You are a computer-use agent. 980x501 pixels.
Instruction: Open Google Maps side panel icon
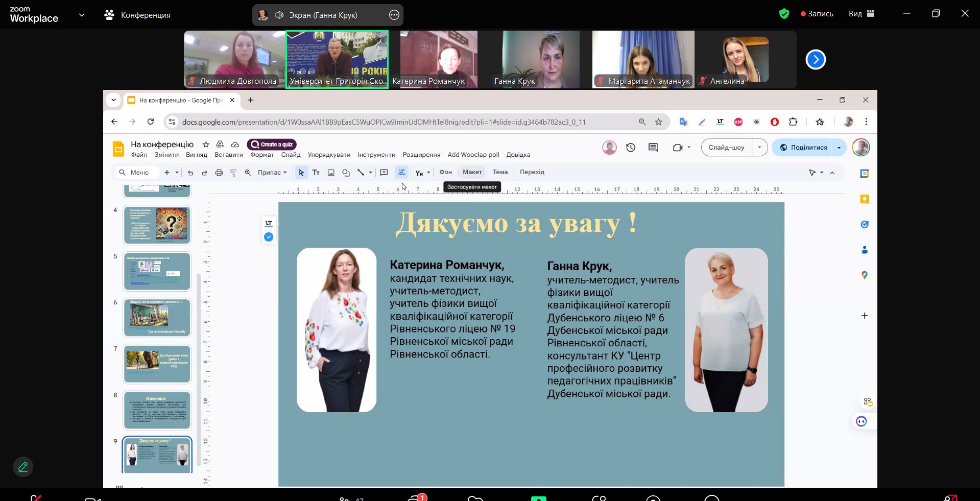coord(865,275)
